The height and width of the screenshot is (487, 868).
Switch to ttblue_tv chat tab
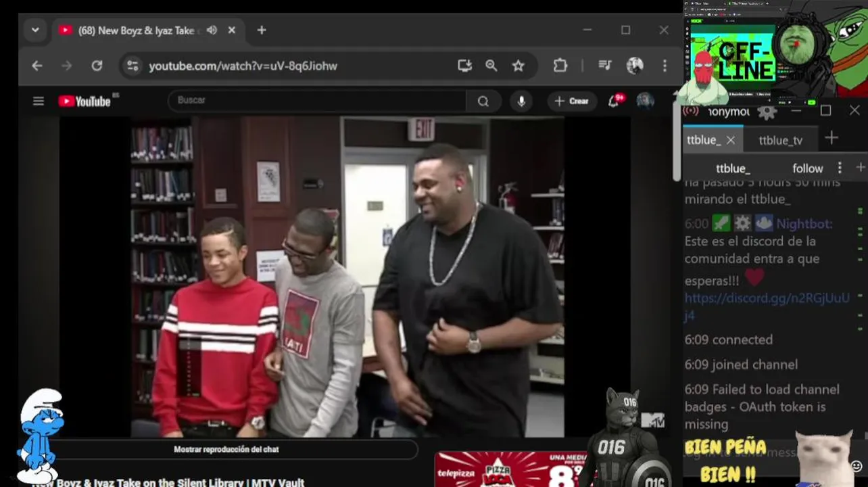click(781, 140)
